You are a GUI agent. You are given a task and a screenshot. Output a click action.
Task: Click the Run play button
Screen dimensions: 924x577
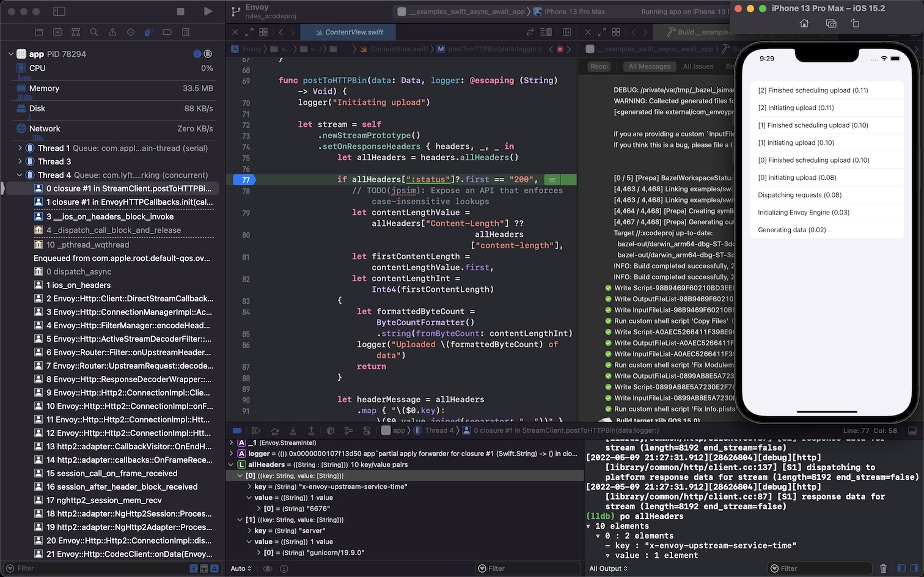pos(208,12)
